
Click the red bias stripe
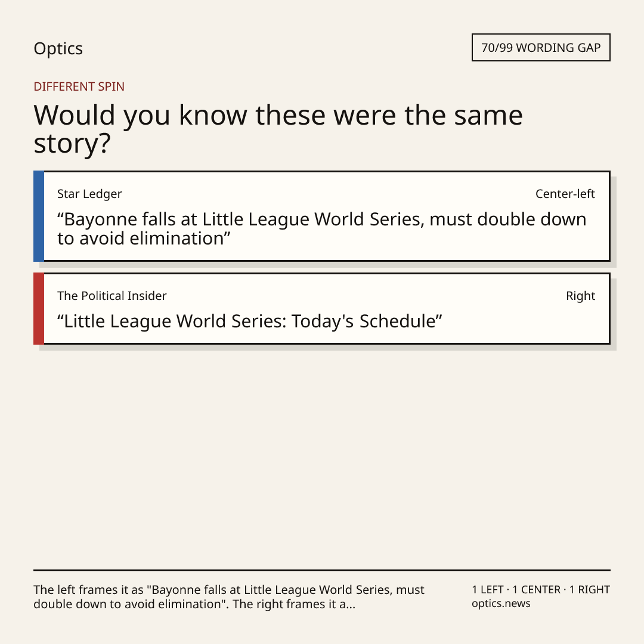coord(39,308)
